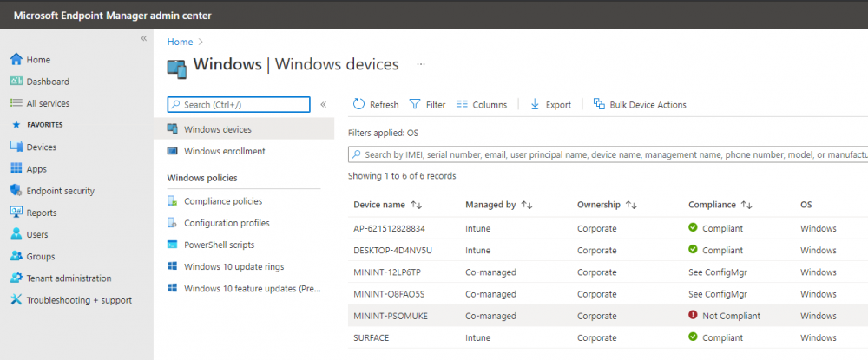Open Troubleshooting + support
The width and height of the screenshot is (868, 360).
[71, 300]
